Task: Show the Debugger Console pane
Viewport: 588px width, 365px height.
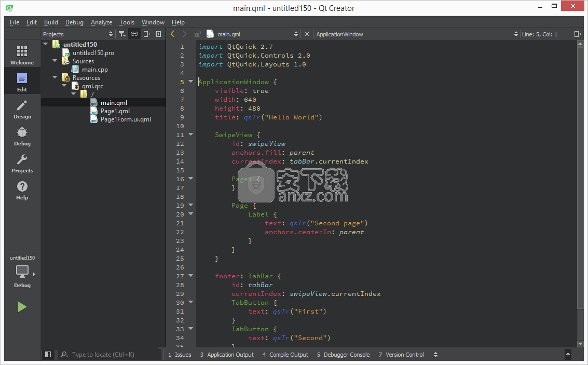Action: point(343,355)
